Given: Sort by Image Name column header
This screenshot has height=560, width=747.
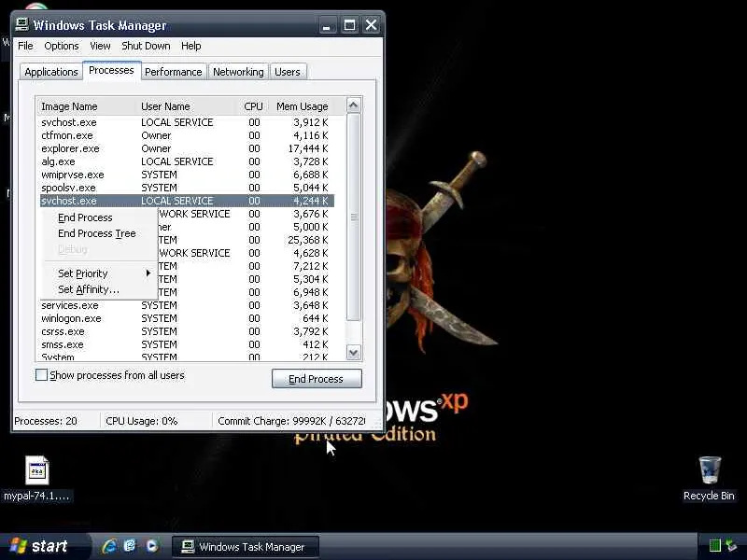Looking at the screenshot, I should coord(87,106).
